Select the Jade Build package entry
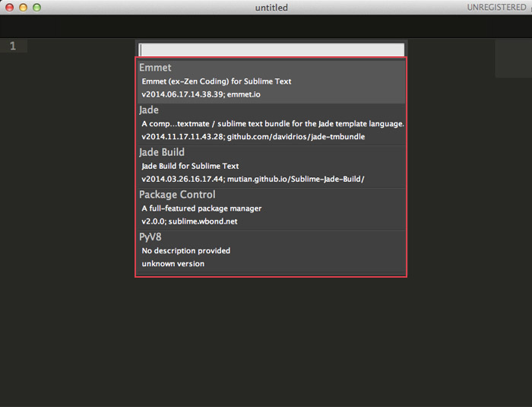Viewport: 532px width, 407px height. pos(271,167)
